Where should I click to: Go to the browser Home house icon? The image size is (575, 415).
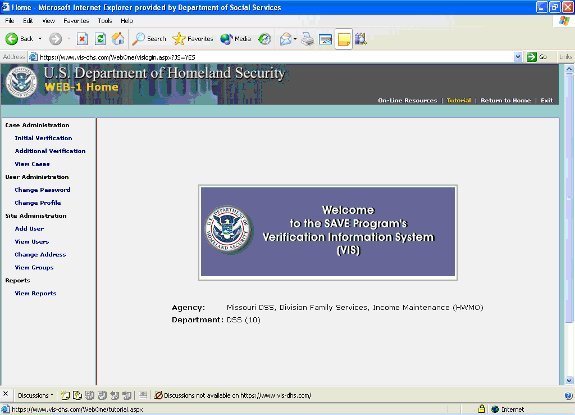click(118, 38)
